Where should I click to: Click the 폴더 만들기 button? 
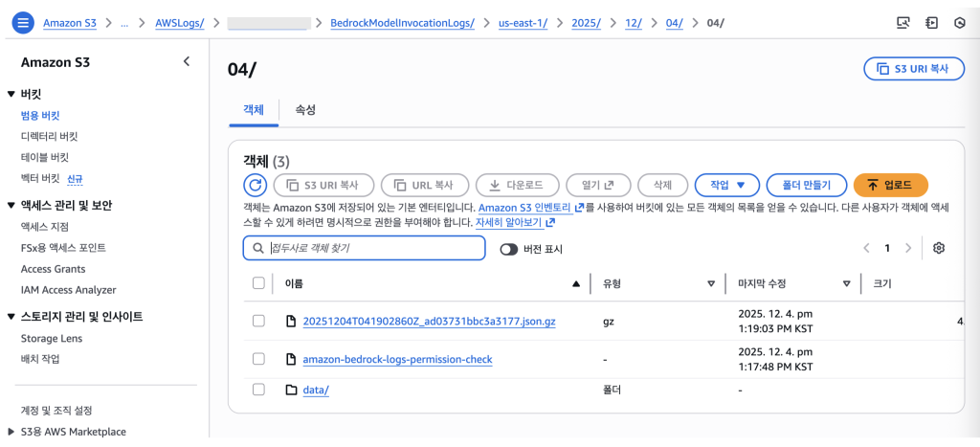(x=806, y=185)
